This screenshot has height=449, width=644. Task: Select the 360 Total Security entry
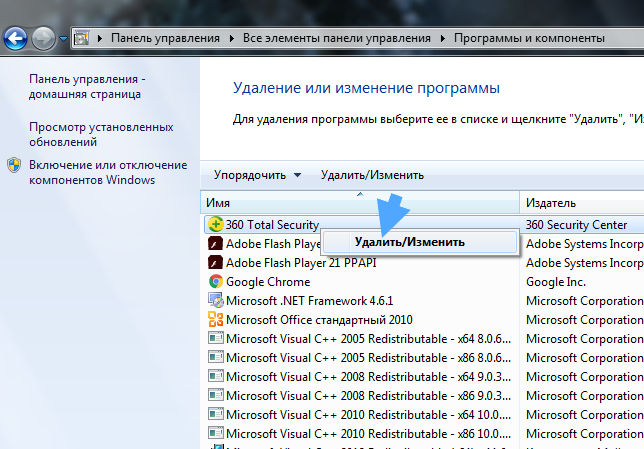point(272,225)
